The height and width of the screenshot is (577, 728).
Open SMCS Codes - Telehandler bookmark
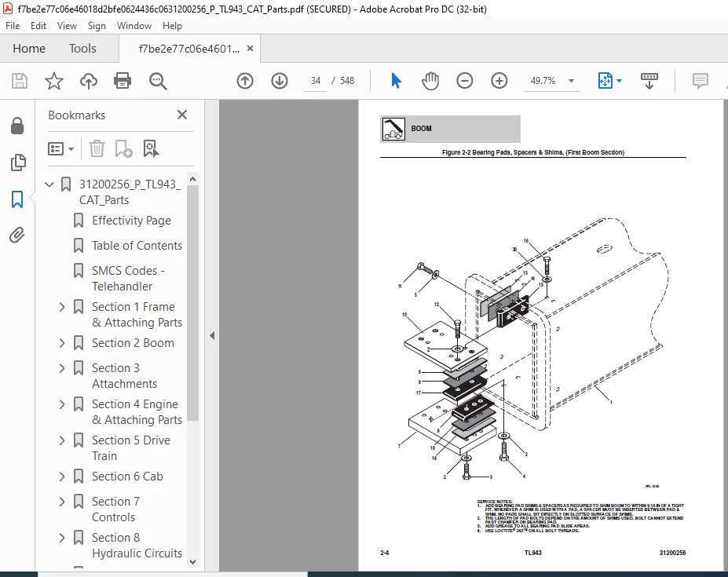point(128,279)
